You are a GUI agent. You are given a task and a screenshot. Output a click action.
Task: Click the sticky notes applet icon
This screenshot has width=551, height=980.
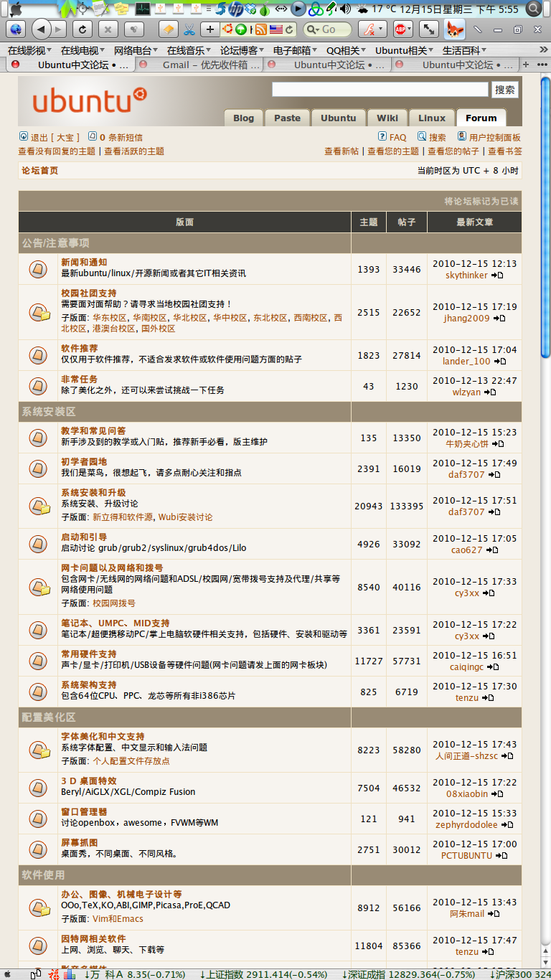pyautogui.click(x=123, y=9)
